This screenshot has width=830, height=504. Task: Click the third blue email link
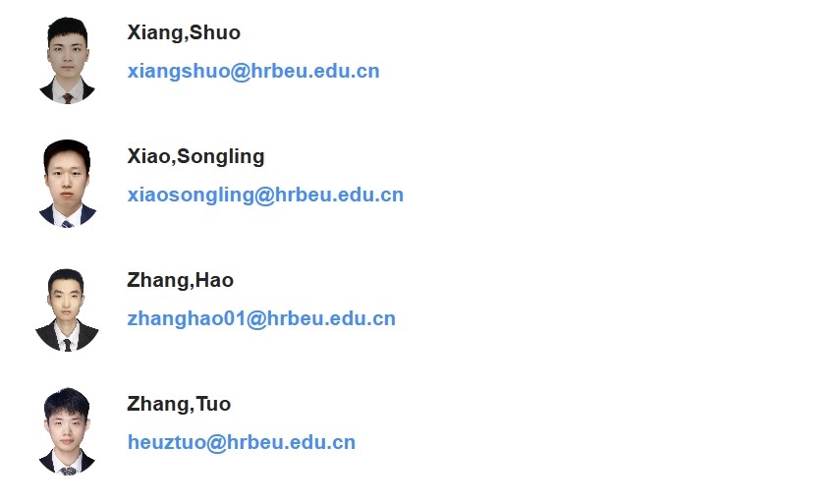tap(261, 318)
